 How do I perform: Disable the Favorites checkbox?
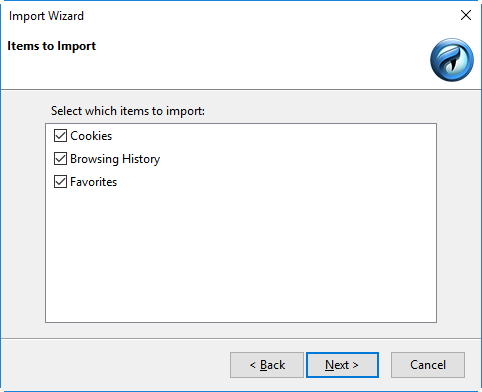coord(60,182)
